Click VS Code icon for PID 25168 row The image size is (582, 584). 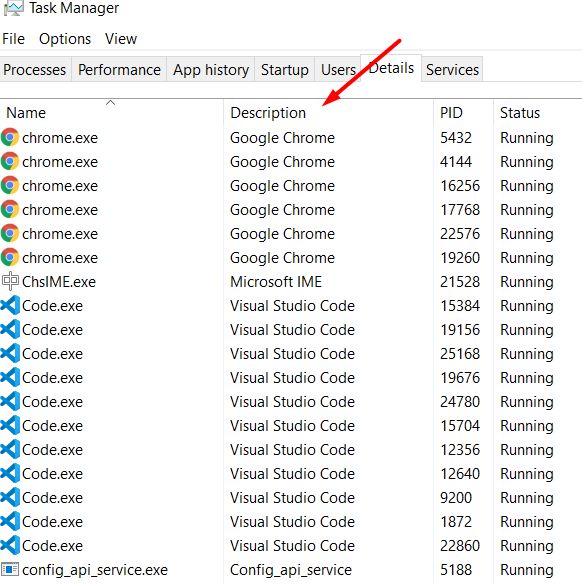point(10,354)
